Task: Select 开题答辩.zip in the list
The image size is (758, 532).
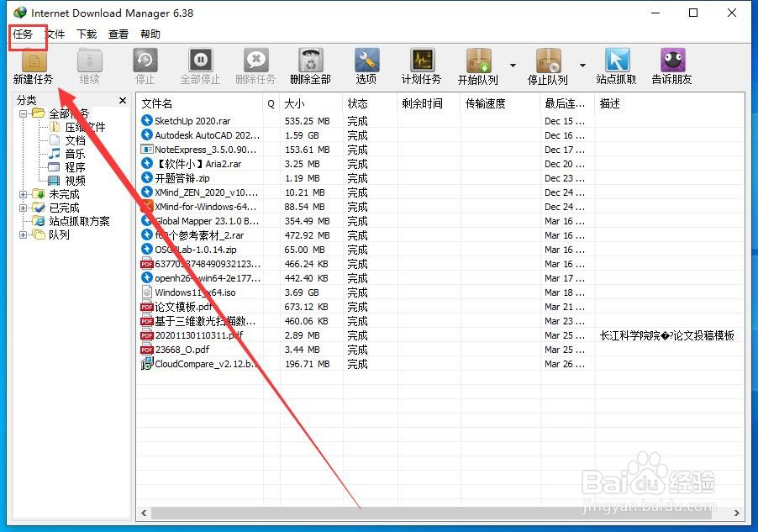Action: tap(440, 178)
